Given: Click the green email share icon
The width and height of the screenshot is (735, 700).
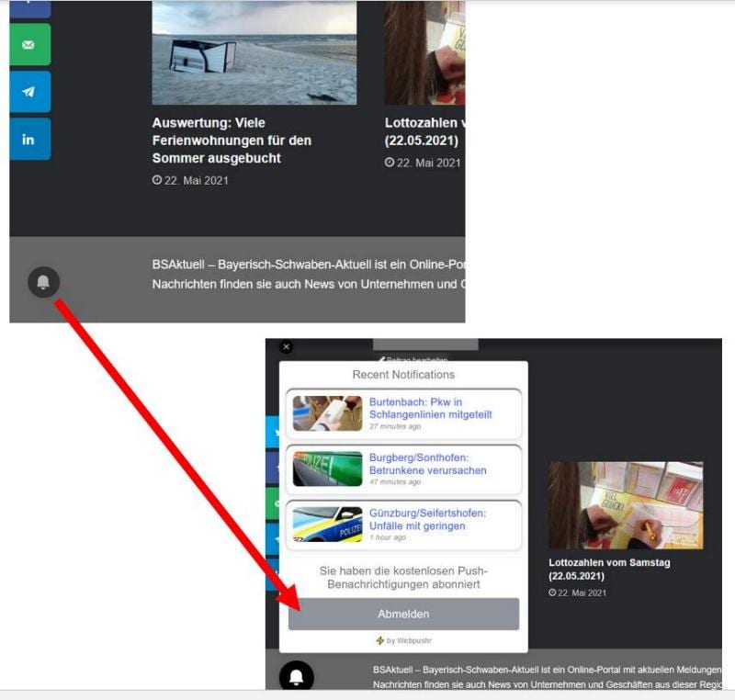Looking at the screenshot, I should (x=30, y=45).
